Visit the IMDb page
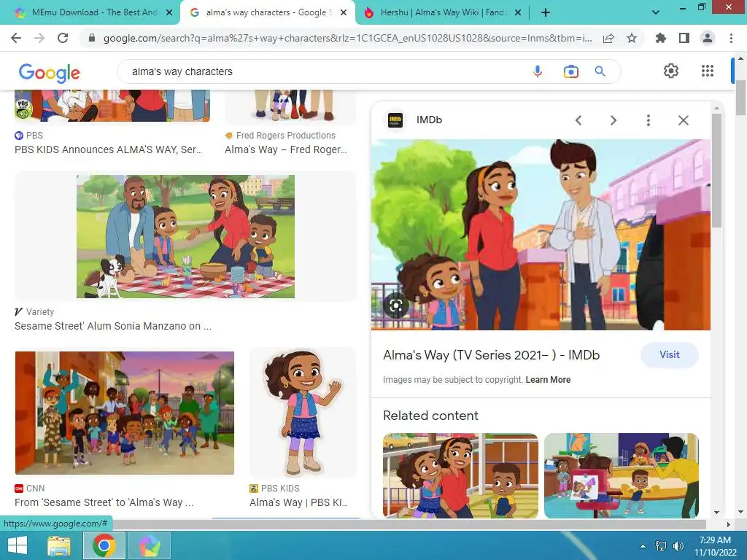Screen dimensions: 747x560 (670, 355)
